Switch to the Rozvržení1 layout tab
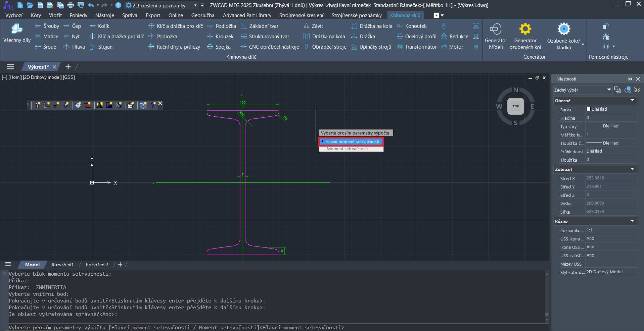Image resolution: width=644 pixels, height=331 pixels. coord(62,265)
